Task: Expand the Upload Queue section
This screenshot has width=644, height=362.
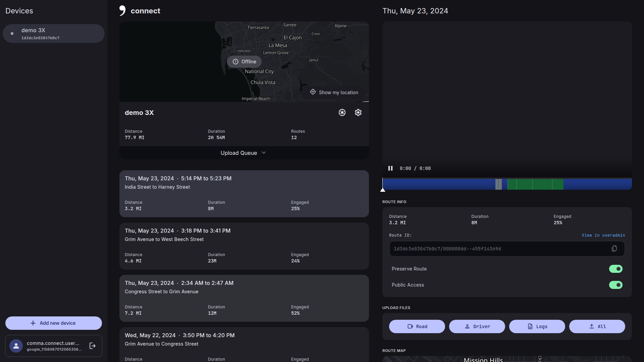Action: point(244,153)
